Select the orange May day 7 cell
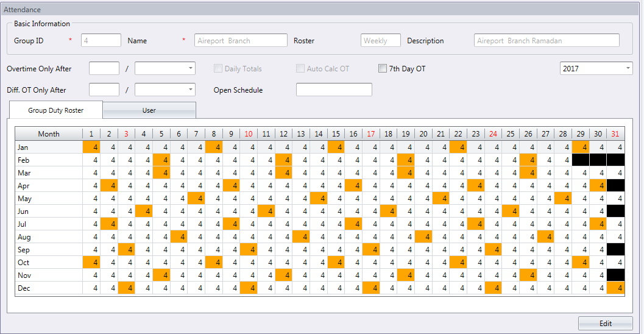The height and width of the screenshot is (334, 644). 196,199
